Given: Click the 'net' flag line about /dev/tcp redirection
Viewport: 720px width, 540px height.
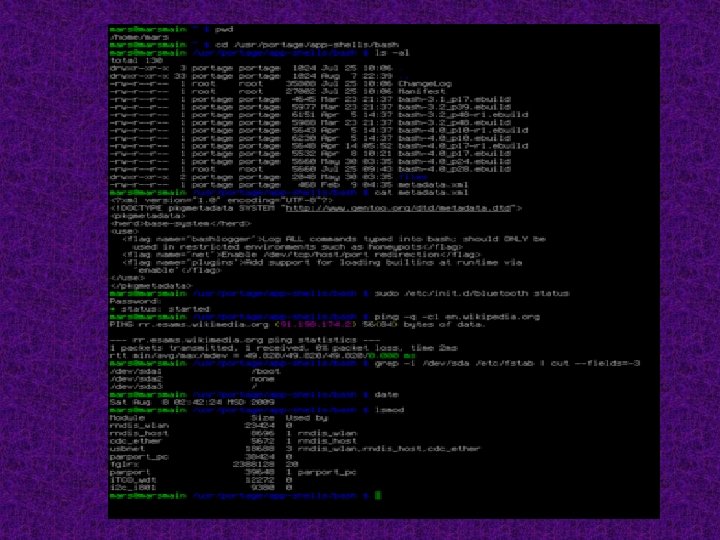Looking at the screenshot, I should click(302, 255).
